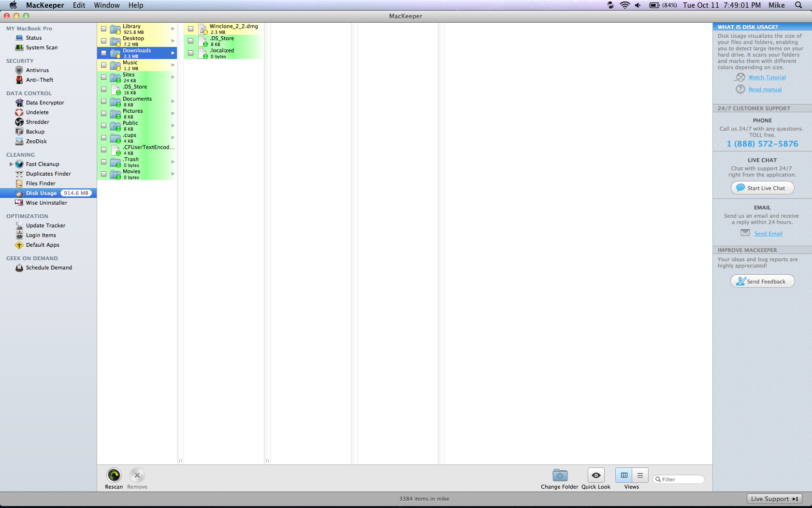
Task: Expand the .cups folder arrow
Action: click(173, 138)
